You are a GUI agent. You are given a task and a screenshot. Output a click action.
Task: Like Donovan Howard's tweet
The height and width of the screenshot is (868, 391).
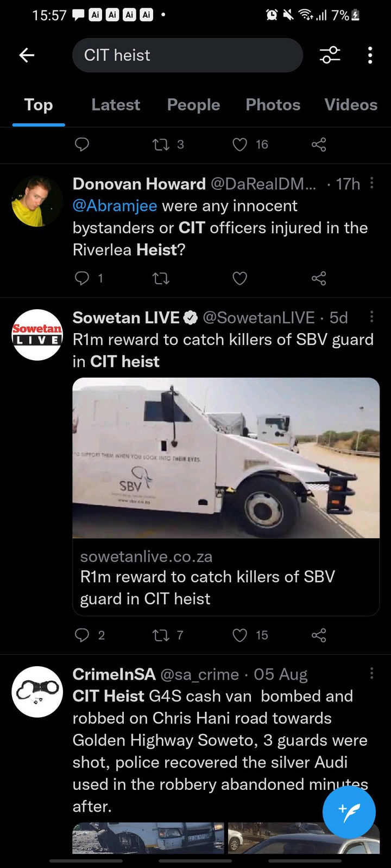(x=239, y=278)
